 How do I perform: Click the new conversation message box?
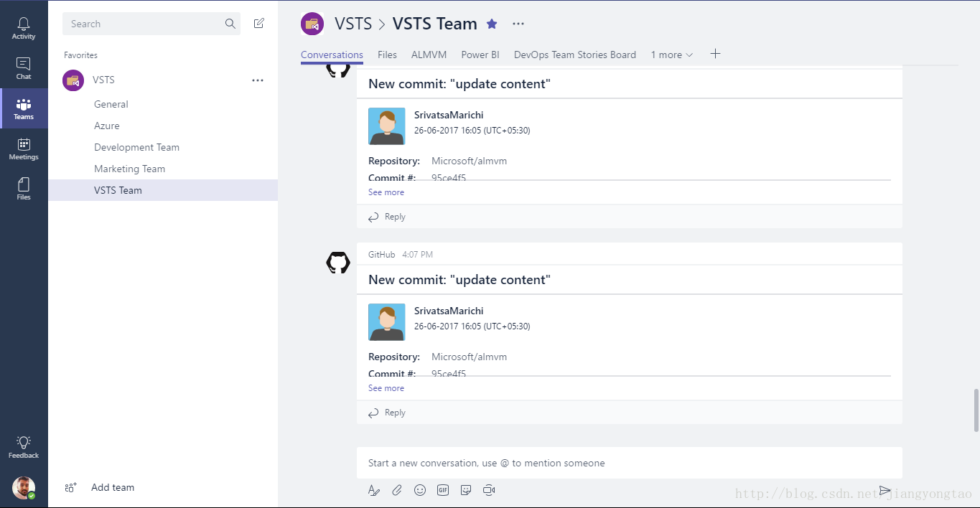pos(630,463)
